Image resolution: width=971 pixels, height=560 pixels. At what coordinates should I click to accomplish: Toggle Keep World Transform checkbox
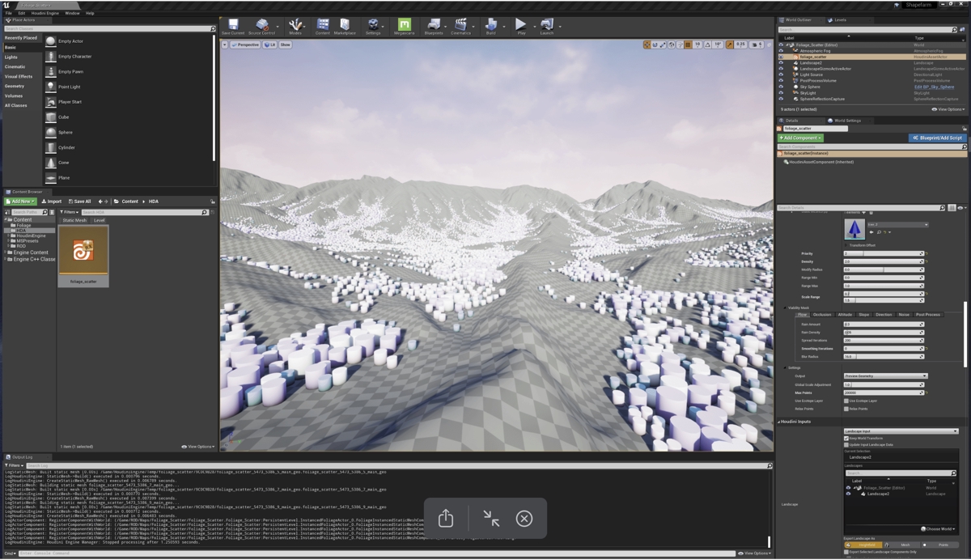pyautogui.click(x=846, y=439)
